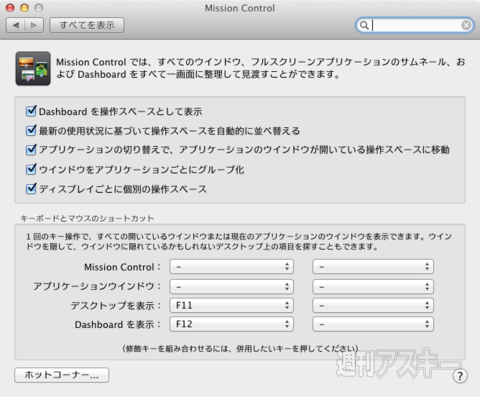Click the 'キーボードとマウスのショートカット' section heading

[x=87, y=218]
